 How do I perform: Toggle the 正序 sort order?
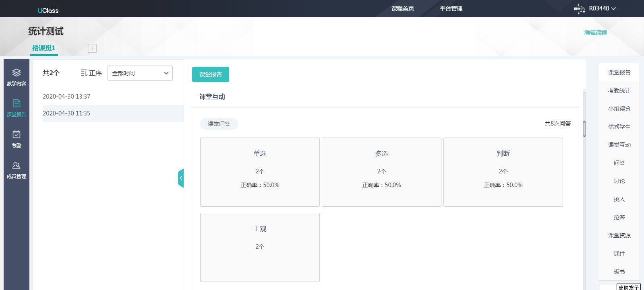91,73
